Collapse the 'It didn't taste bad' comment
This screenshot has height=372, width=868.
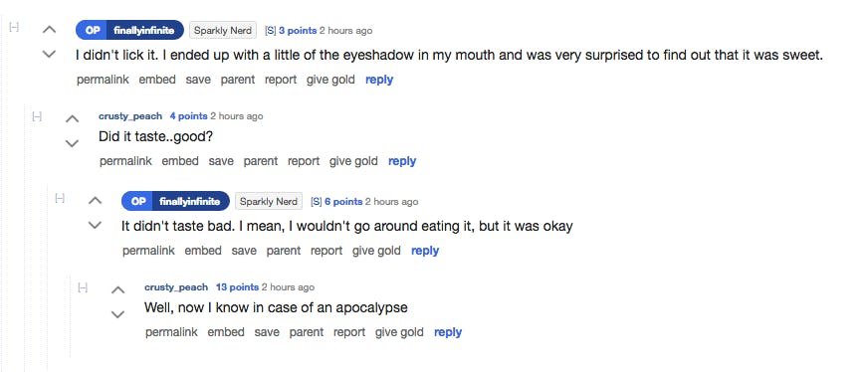point(60,198)
